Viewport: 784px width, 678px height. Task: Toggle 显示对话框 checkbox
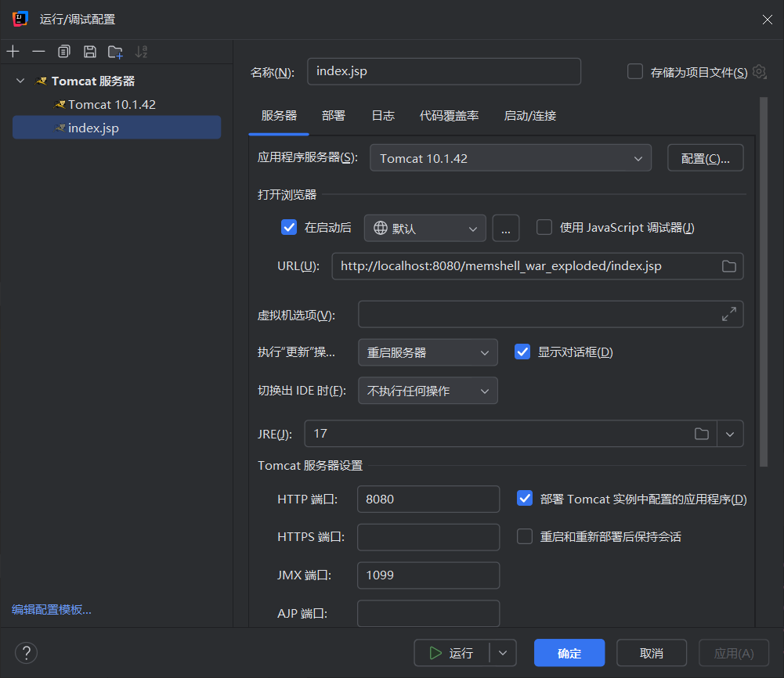(522, 352)
